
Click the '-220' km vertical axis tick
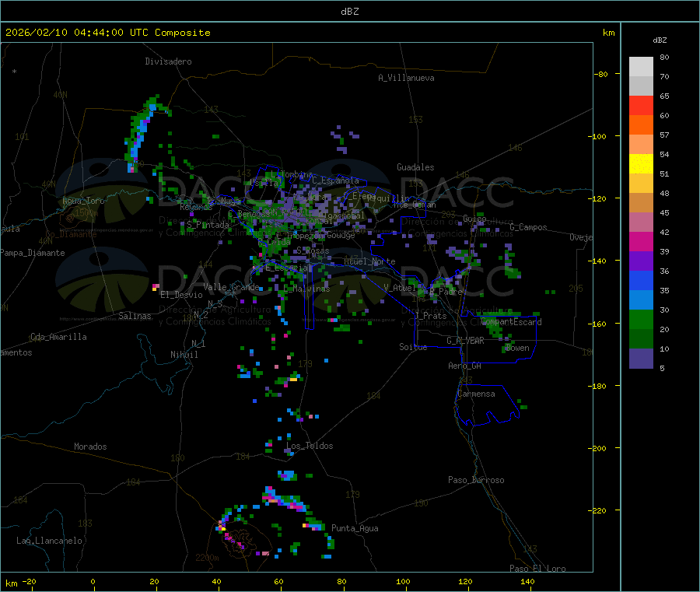598,510
